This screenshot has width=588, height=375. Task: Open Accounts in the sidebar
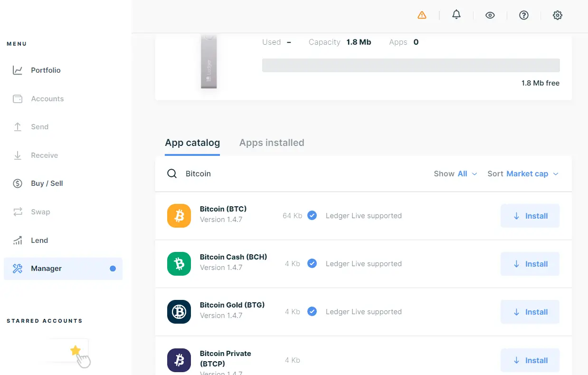point(63,99)
